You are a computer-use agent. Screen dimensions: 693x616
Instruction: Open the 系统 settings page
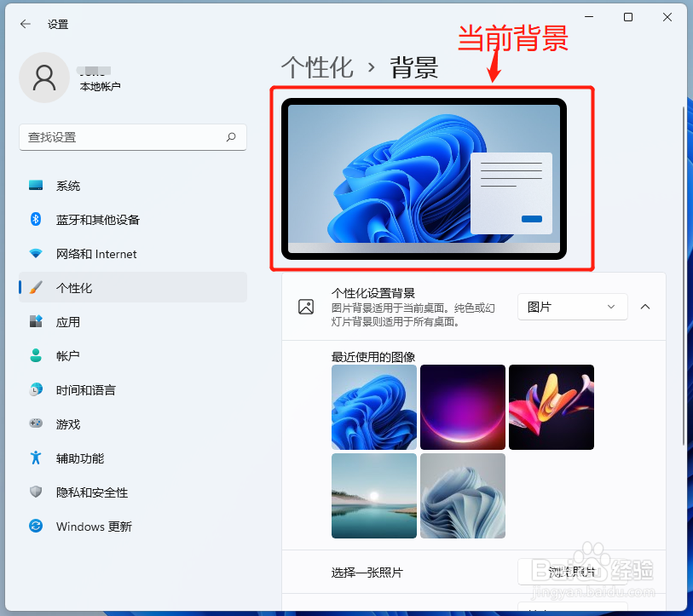133,186
